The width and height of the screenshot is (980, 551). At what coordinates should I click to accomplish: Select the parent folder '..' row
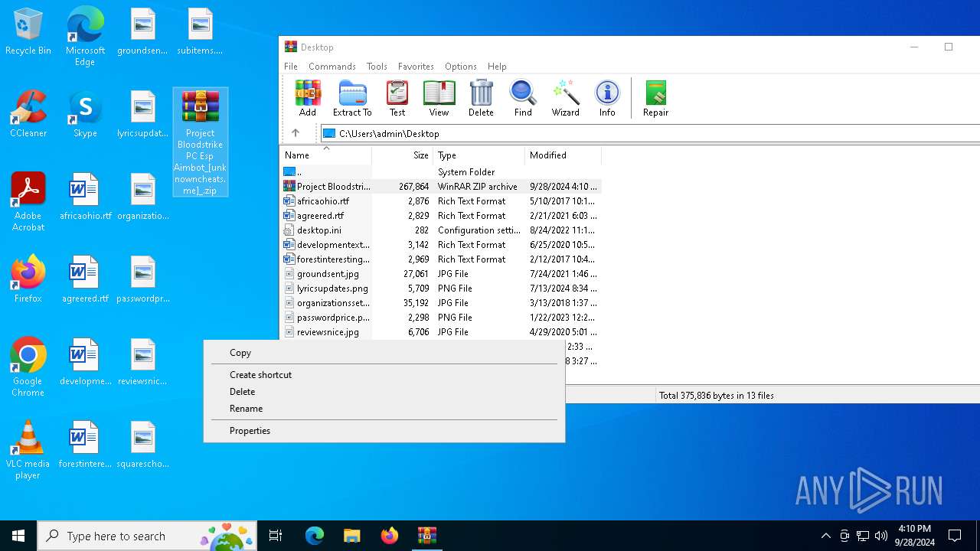tap(441, 172)
